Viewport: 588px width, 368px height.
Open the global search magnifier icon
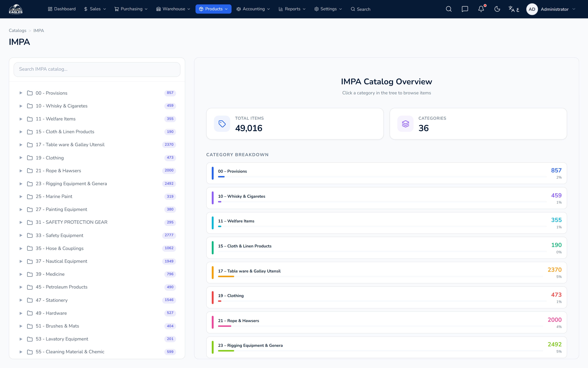[449, 9]
